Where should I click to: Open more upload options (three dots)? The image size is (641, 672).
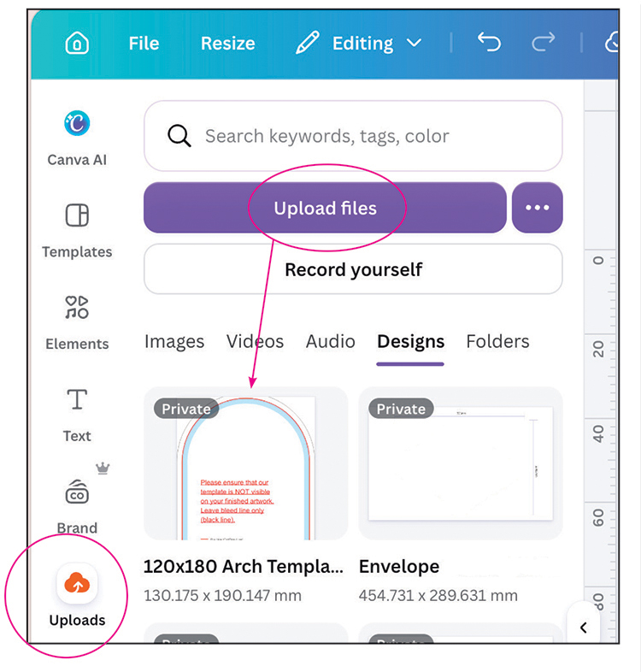538,208
